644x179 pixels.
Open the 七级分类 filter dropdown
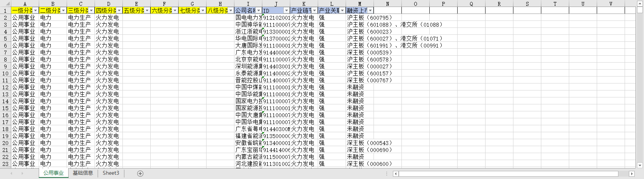click(x=203, y=10)
